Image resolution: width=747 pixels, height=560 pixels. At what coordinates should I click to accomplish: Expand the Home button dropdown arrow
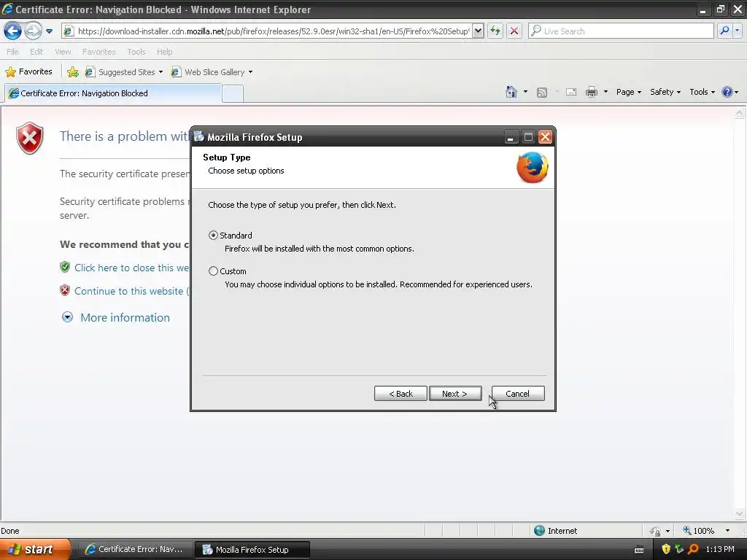525,92
